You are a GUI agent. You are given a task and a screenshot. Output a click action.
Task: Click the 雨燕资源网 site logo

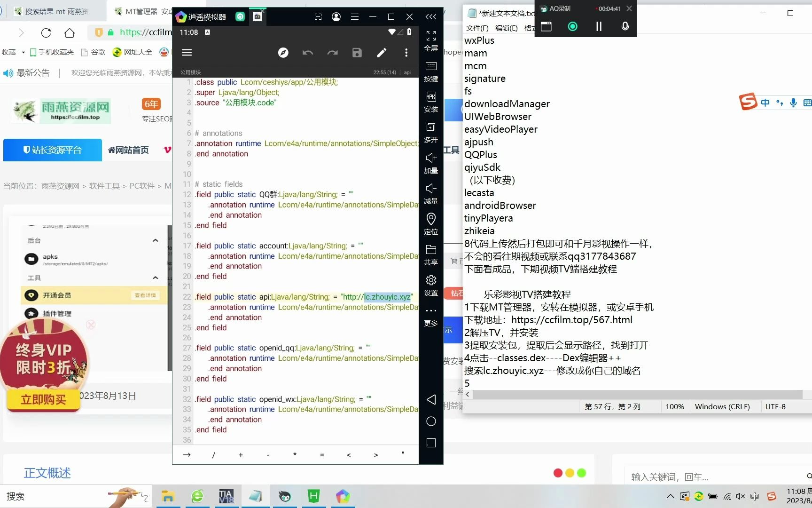[x=61, y=111]
